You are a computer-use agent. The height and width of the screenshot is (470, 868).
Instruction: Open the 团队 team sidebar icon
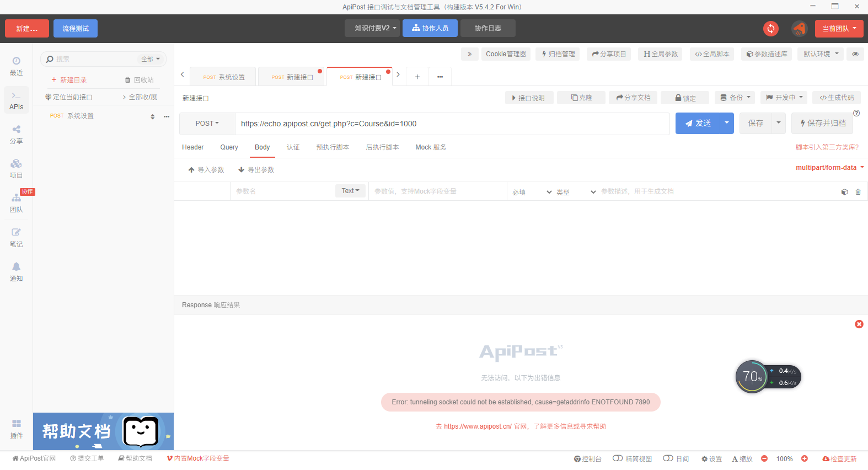[17, 203]
